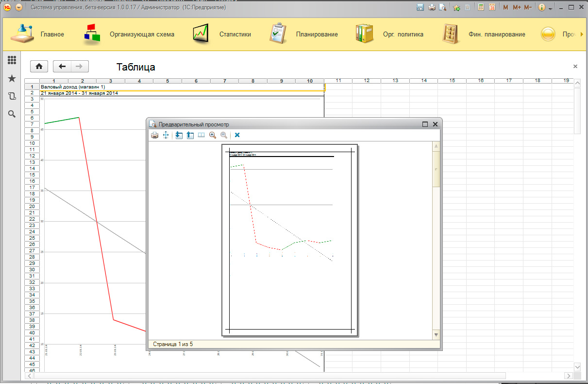Maximize the Предварительный просмотр window
The width and height of the screenshot is (588, 384).
click(x=425, y=124)
